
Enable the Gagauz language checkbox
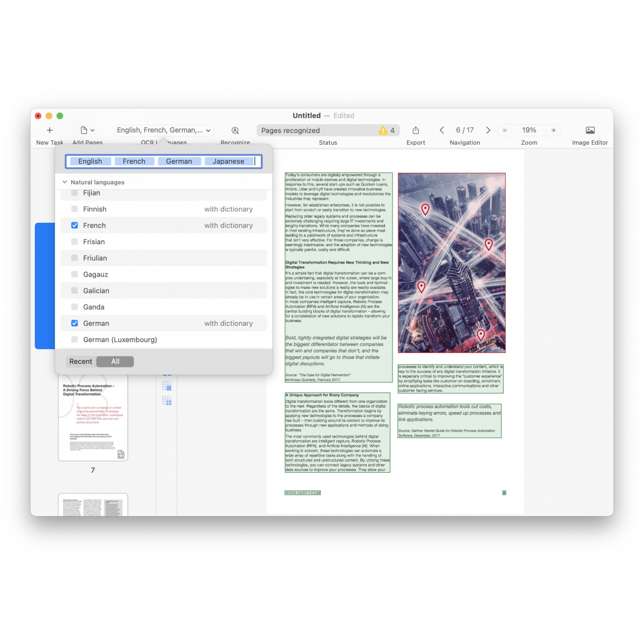pos(74,274)
